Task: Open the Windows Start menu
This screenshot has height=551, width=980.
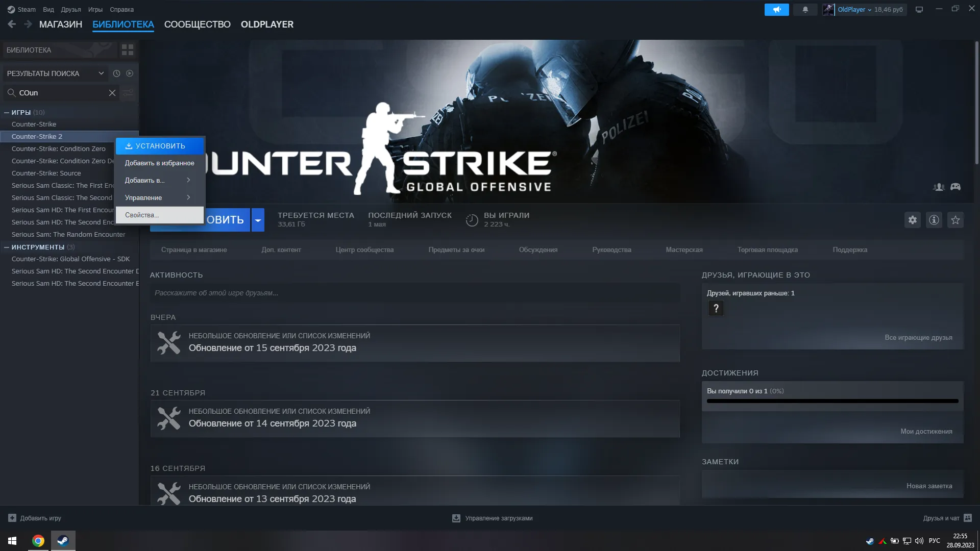Action: (12, 541)
